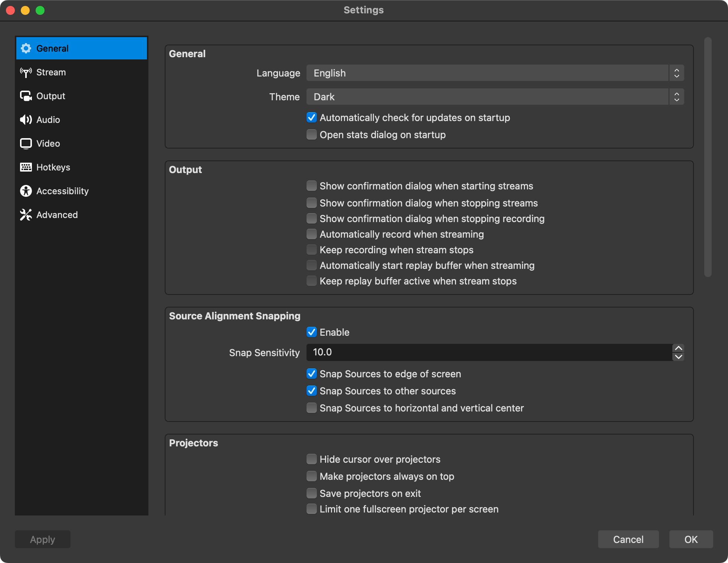Enable Show confirmation dialog when starting streams
This screenshot has width=728, height=563.
[x=311, y=186]
